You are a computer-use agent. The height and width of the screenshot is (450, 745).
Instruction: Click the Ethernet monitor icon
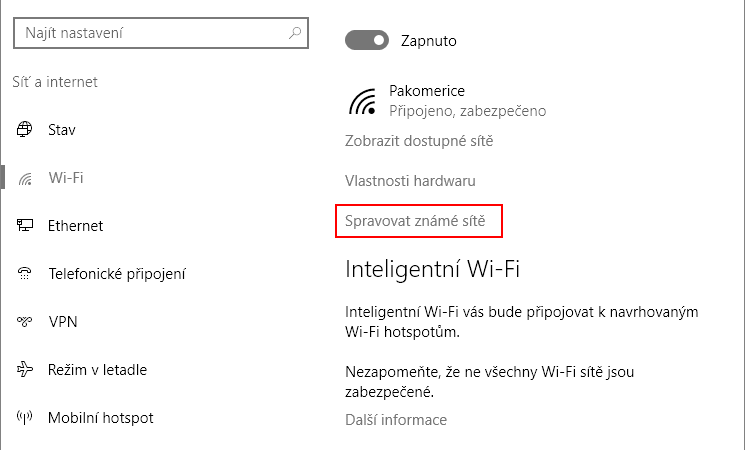pyautogui.click(x=25, y=225)
